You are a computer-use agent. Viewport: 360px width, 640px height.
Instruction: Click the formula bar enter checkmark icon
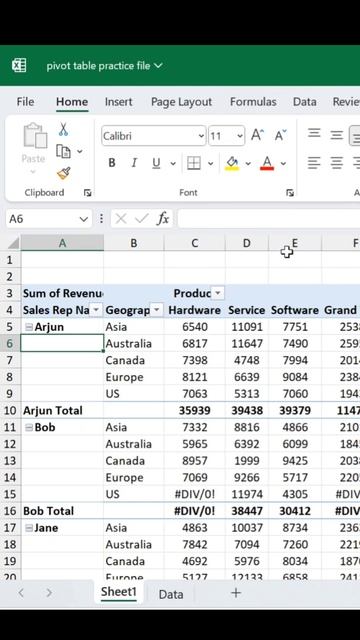(141, 219)
